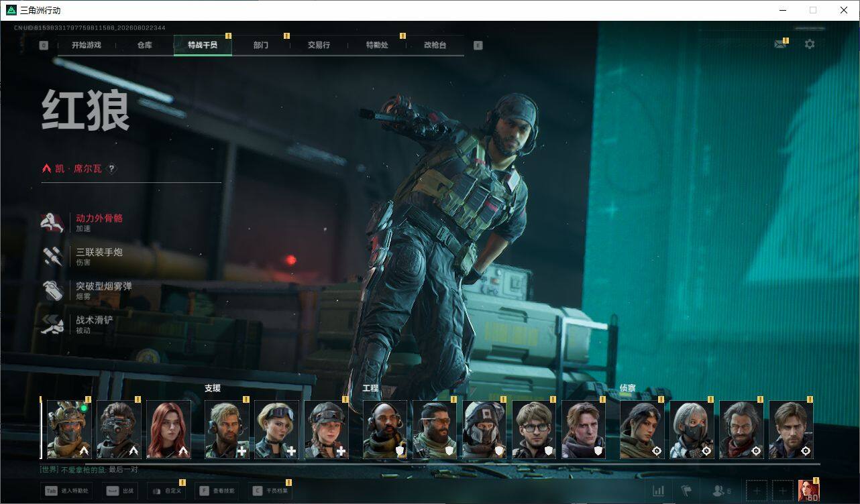
Task: Switch to the 特勤处 tab
Action: point(377,46)
